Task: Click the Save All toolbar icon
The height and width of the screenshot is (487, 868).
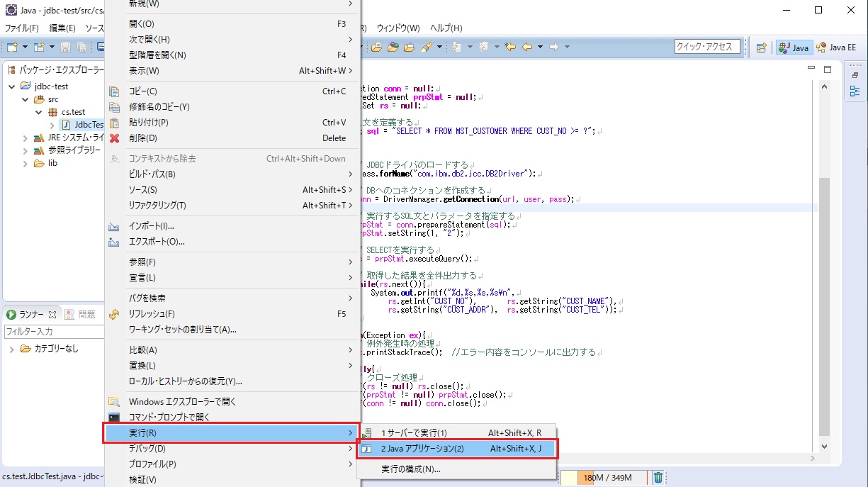Action: tap(81, 47)
